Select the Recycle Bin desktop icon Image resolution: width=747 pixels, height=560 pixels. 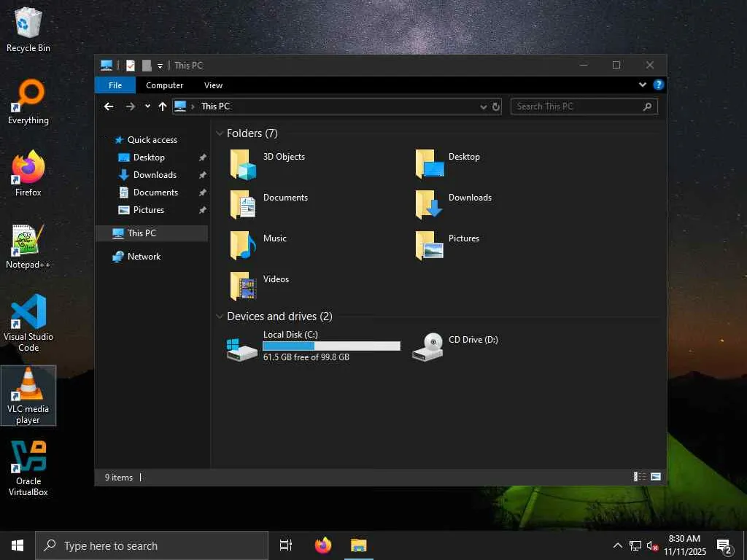[28, 29]
